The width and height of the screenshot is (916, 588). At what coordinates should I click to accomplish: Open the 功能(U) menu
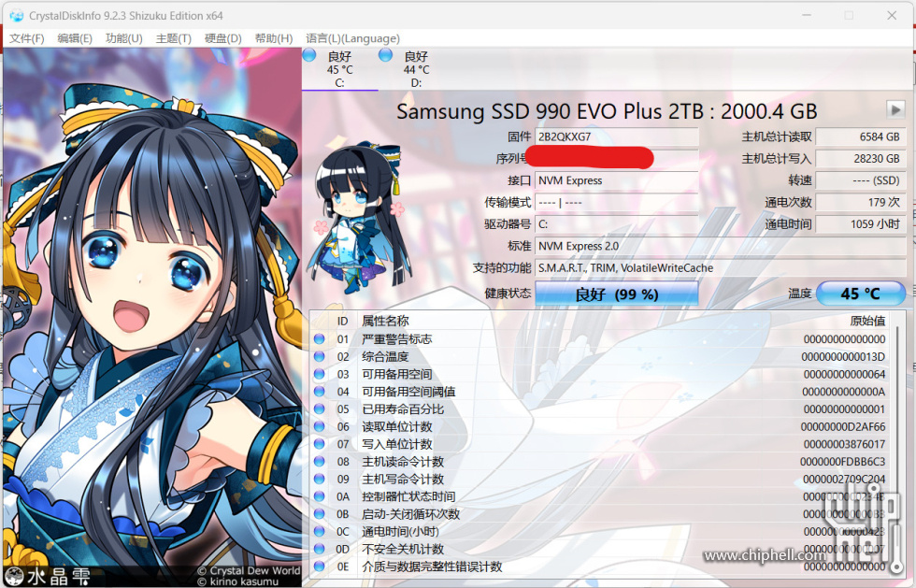(x=123, y=38)
